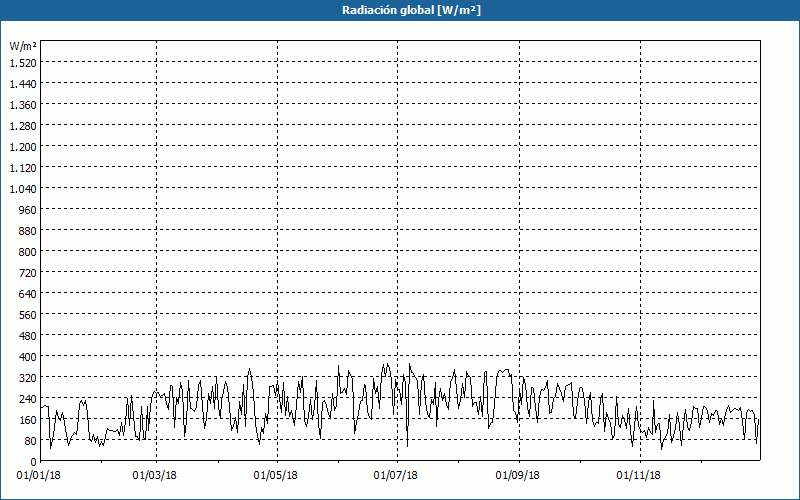Select the 800 y-axis value
800x500 pixels.
29,252
